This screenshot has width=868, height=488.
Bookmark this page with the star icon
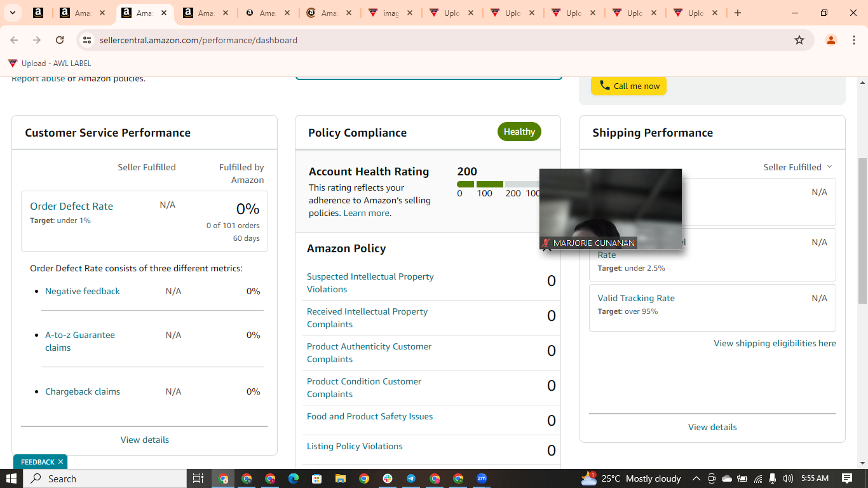[x=799, y=40]
